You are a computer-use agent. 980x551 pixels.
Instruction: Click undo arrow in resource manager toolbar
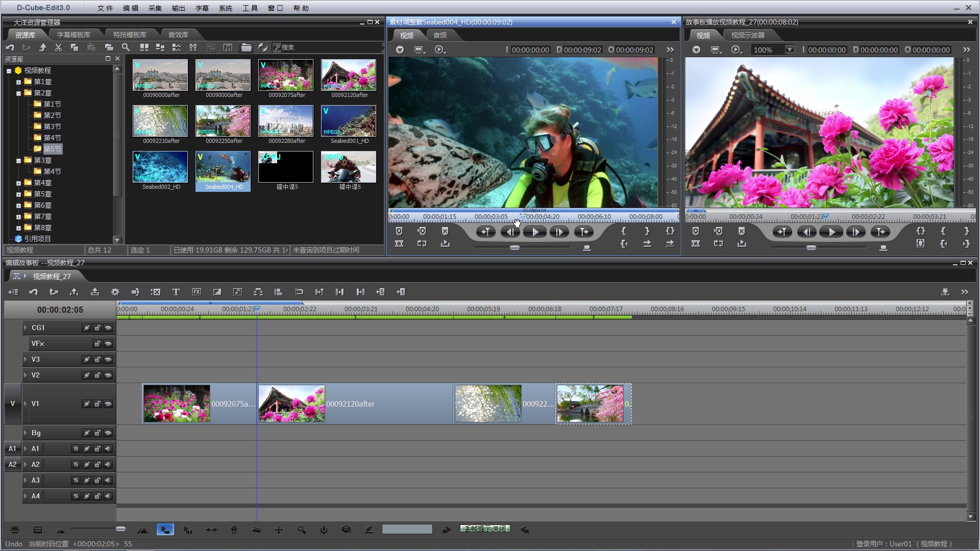(10, 47)
